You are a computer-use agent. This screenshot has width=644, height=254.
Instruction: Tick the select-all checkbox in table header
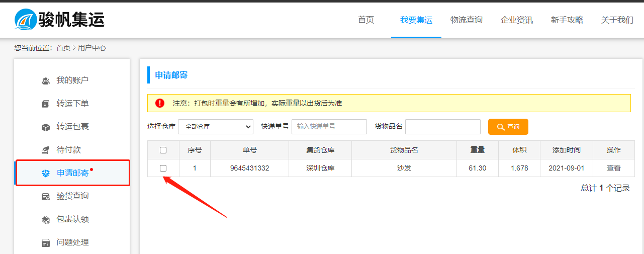coord(163,150)
